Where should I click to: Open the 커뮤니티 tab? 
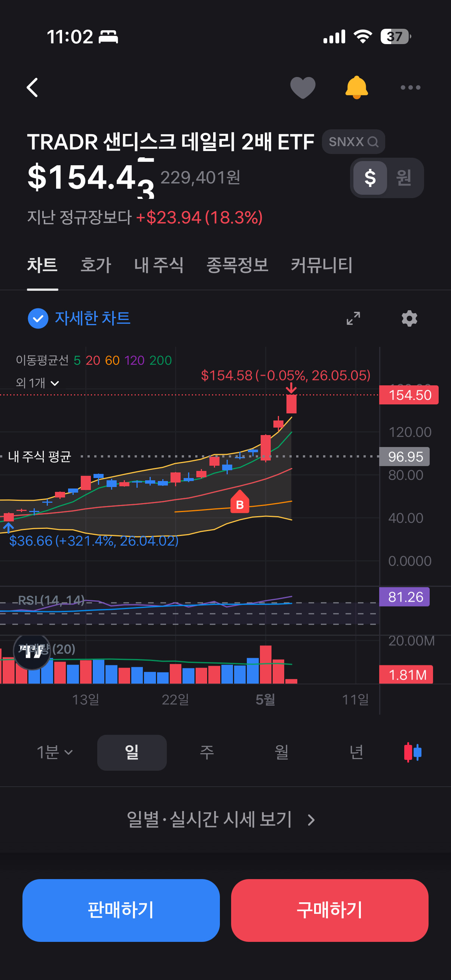click(x=322, y=265)
